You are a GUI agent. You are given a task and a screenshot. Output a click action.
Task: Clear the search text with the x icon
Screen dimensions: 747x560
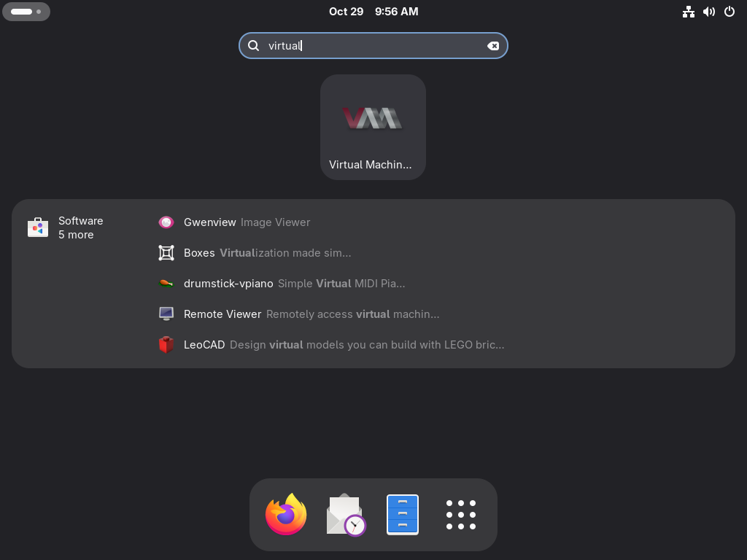tap(494, 45)
